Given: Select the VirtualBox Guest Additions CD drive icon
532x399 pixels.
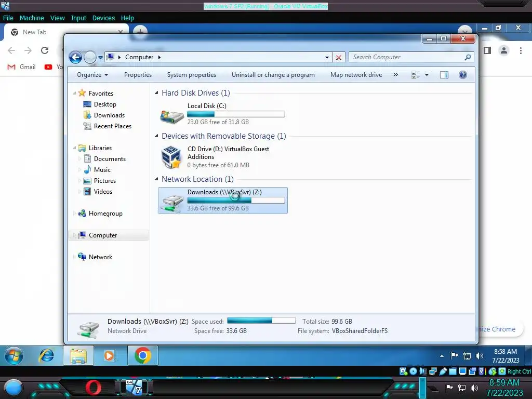Looking at the screenshot, I should (171, 157).
